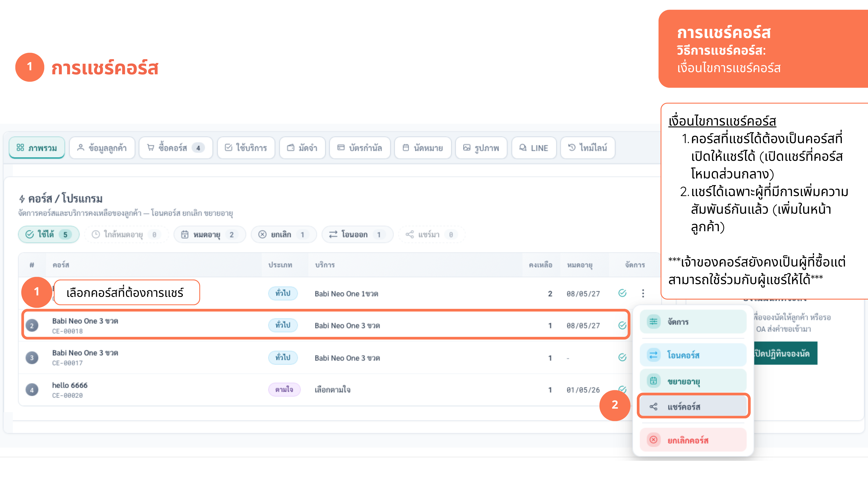
Task: Click the check status icon in the Babi Neo One 1ขวด row
Action: click(622, 293)
